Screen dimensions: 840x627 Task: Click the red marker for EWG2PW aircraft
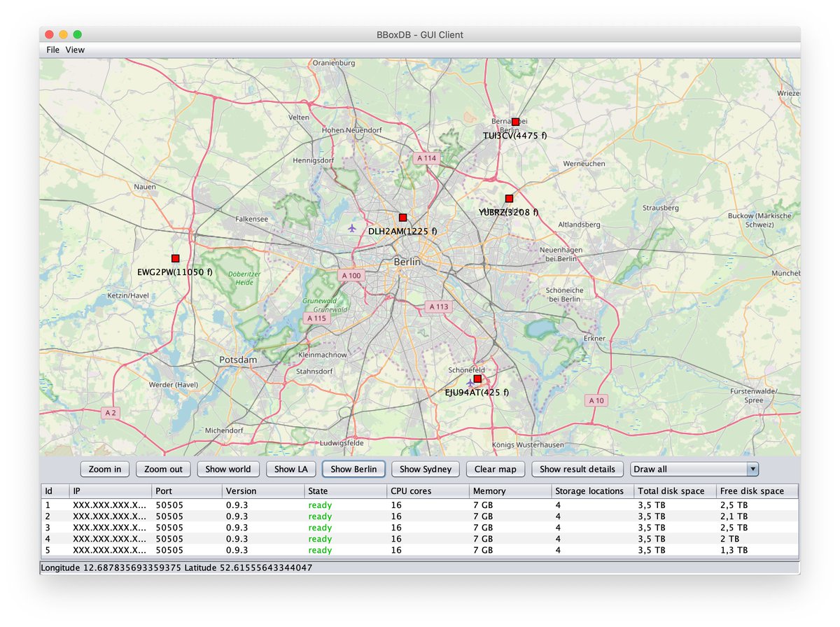point(175,258)
